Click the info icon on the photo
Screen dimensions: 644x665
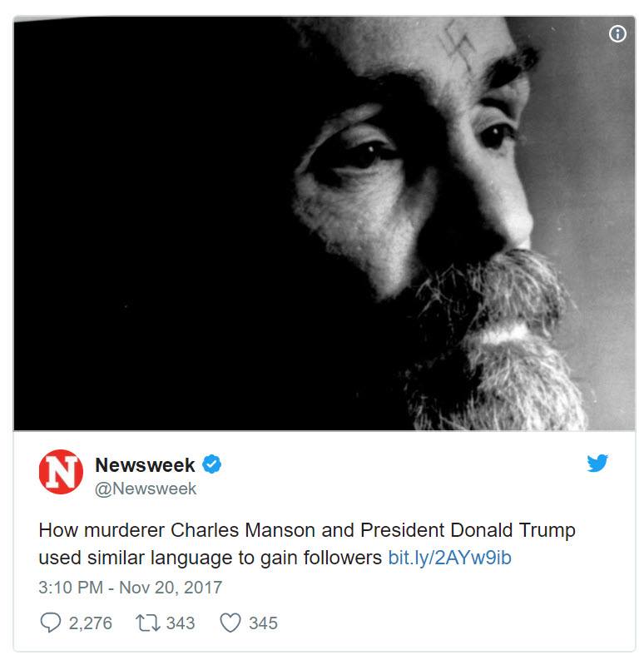pyautogui.click(x=617, y=33)
